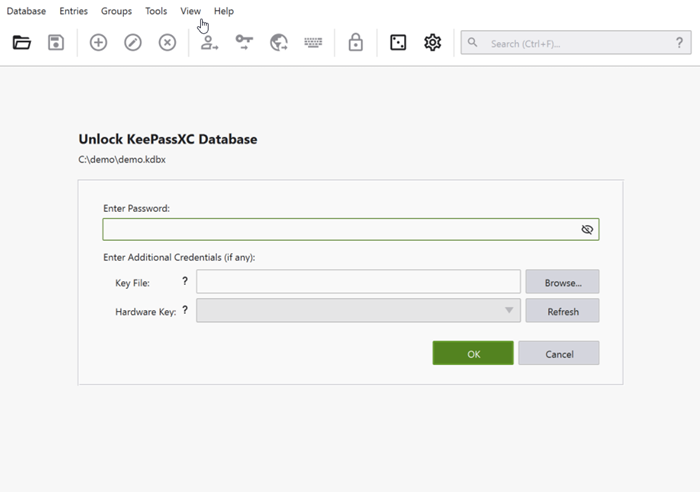The width and height of the screenshot is (700, 492).
Task: Click the Enter Password input field
Action: [x=340, y=230]
